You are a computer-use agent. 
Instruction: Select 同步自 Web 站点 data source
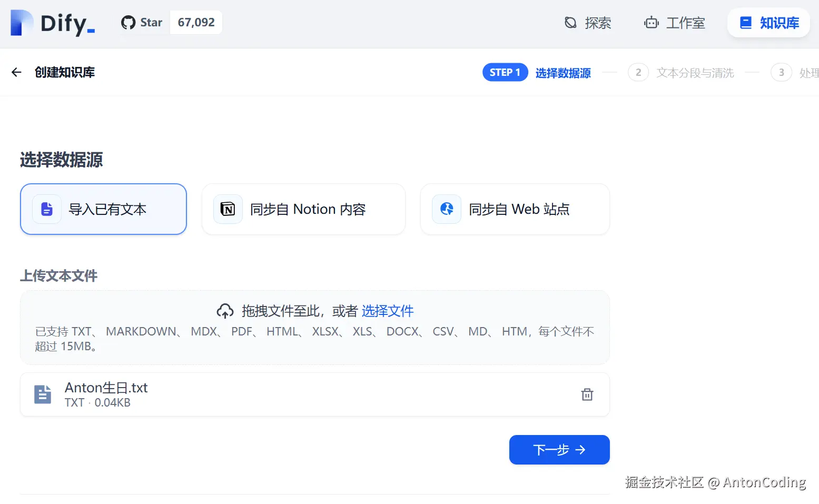(515, 209)
